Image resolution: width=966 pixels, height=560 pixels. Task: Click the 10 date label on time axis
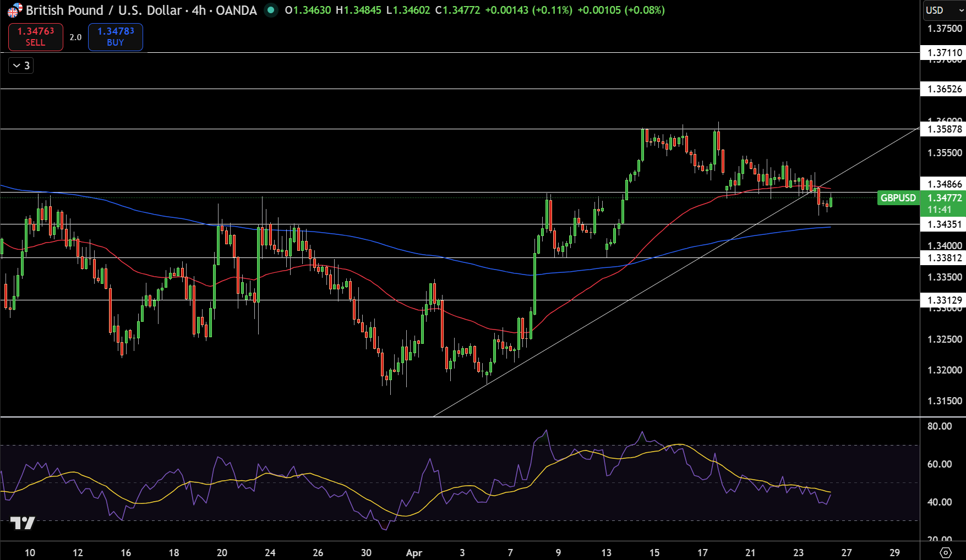30,553
